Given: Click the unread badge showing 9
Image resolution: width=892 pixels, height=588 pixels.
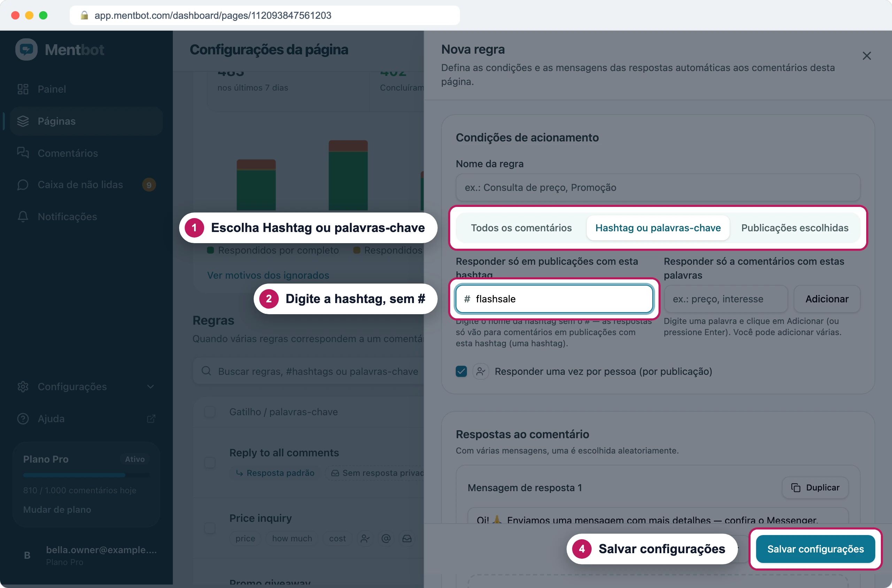Looking at the screenshot, I should tap(149, 185).
